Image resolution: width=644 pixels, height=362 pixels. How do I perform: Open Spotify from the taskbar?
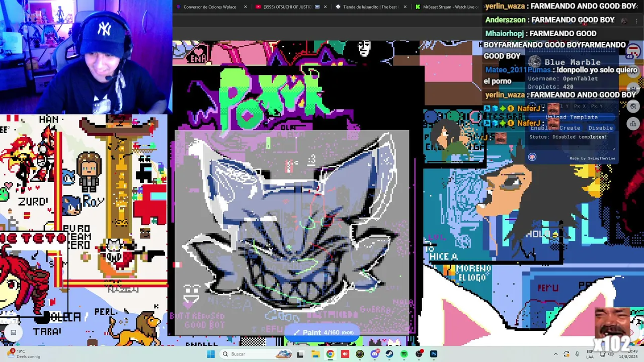tap(404, 354)
